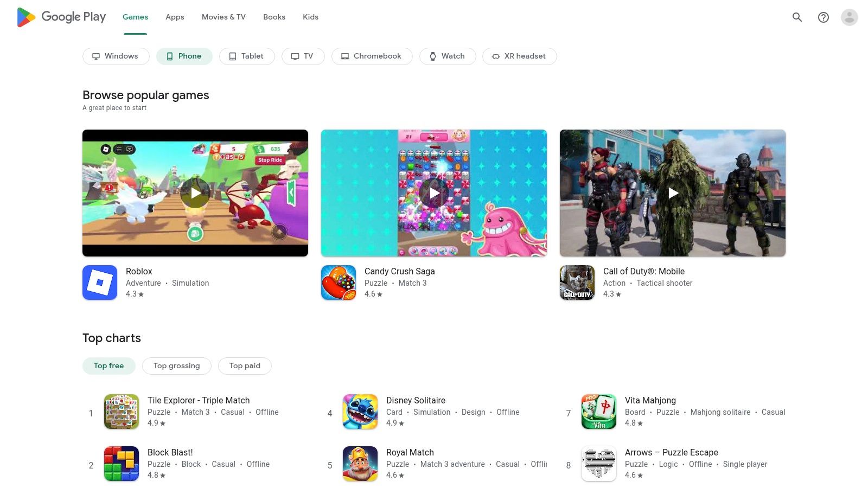The width and height of the screenshot is (868, 488).
Task: Open Tile Explorer - Triple Match listing
Action: [199, 400]
